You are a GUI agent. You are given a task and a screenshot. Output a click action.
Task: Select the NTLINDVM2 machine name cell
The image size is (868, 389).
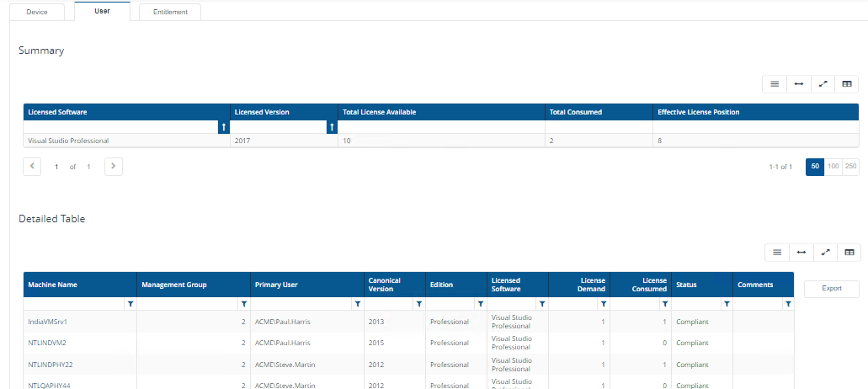click(x=80, y=343)
